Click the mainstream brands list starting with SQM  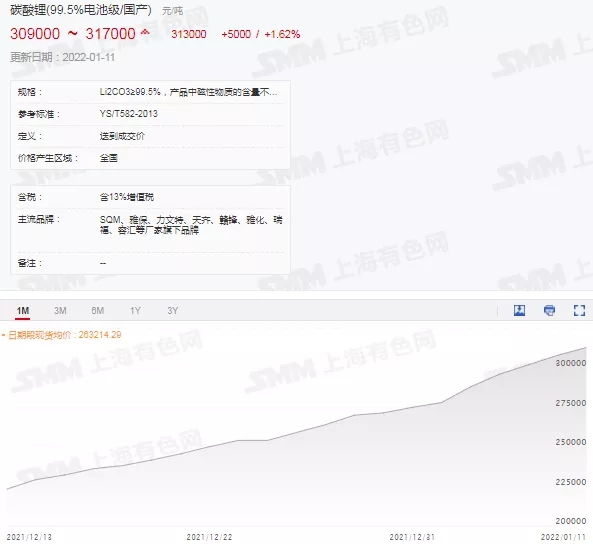191,225
